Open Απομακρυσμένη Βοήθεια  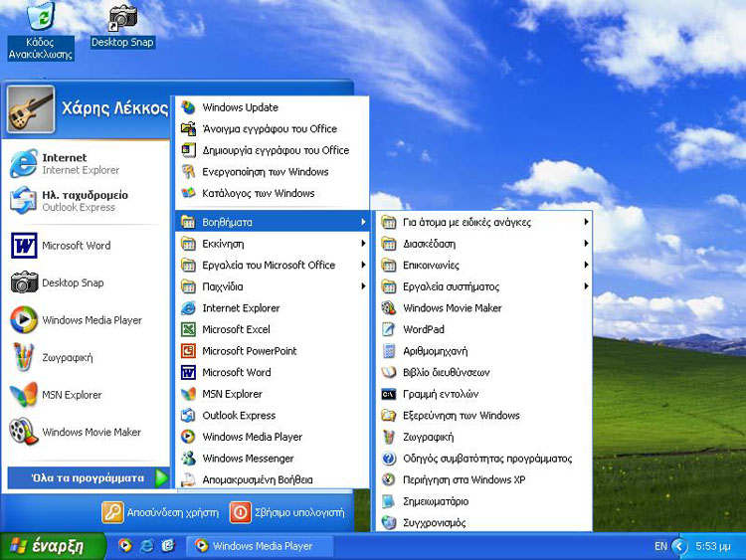[x=273, y=479]
